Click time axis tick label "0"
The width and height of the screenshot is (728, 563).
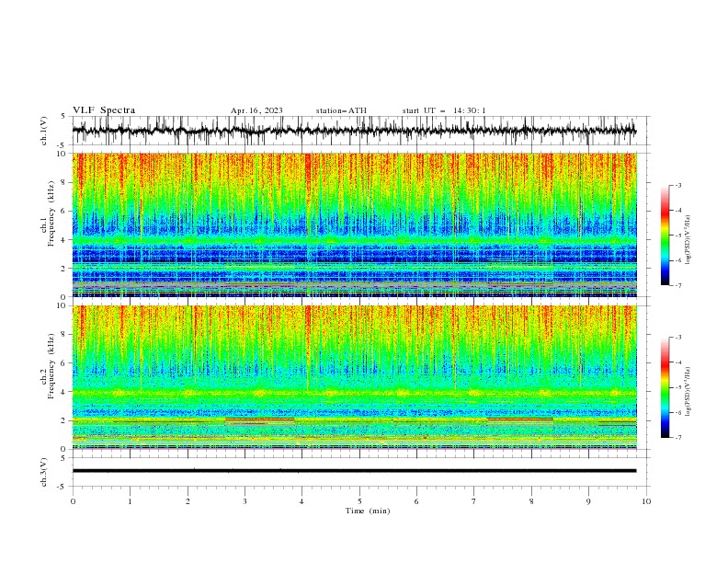[x=73, y=501]
